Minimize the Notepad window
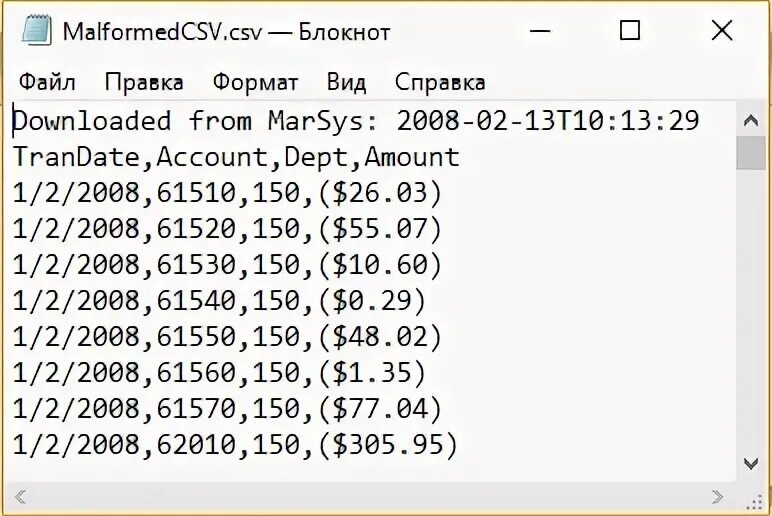 (540, 31)
